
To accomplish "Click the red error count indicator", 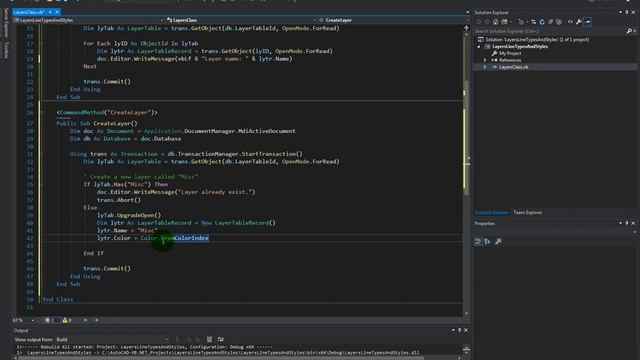I will 50,320.
